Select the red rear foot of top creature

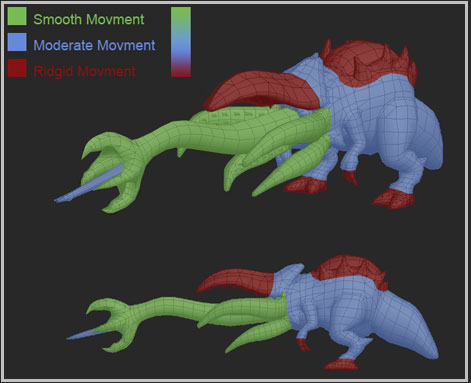[393, 199]
